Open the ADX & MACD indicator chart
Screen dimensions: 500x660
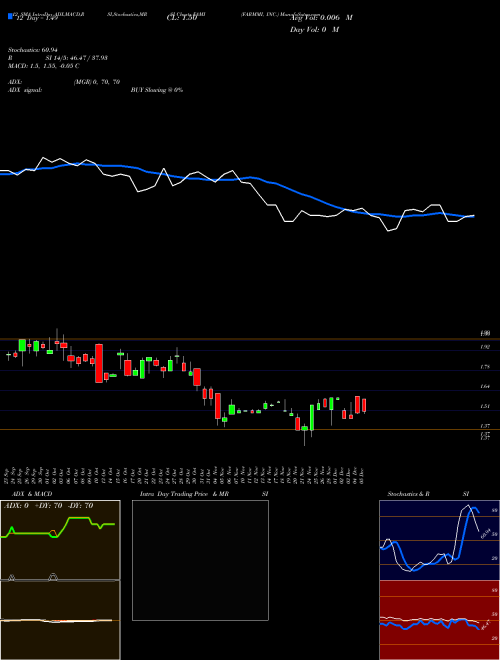click(60, 580)
